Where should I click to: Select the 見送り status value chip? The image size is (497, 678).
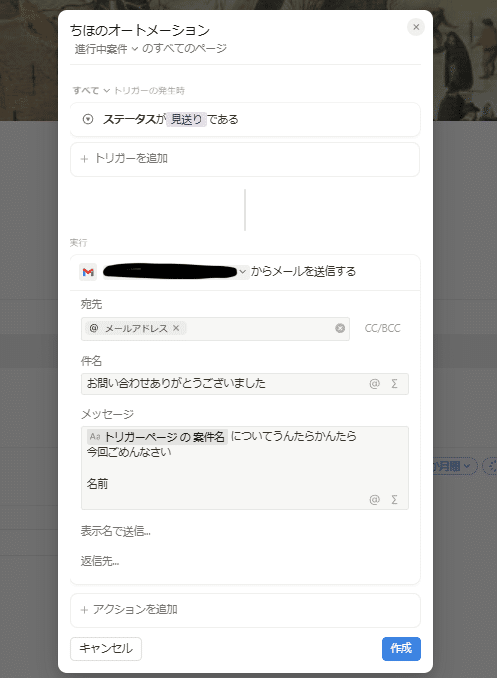pyautogui.click(x=186, y=119)
